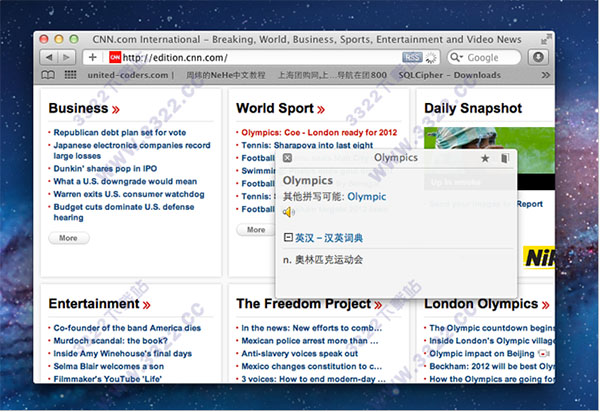Open 'Co-founder of the band America dies'

point(127,328)
